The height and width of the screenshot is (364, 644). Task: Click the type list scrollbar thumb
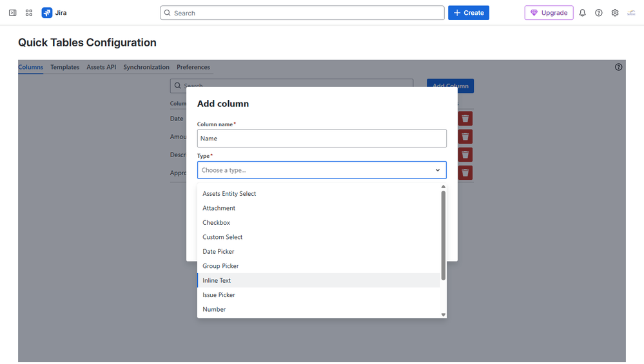click(x=443, y=236)
